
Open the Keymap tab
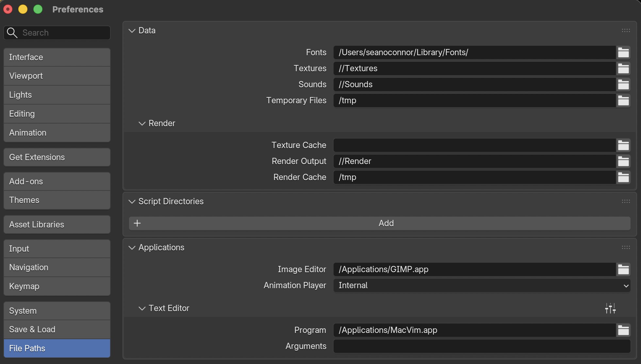(57, 286)
